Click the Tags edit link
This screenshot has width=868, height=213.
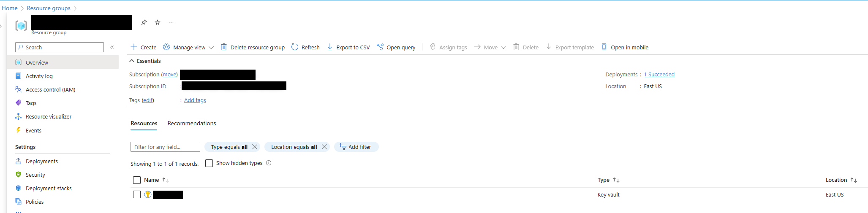click(148, 100)
